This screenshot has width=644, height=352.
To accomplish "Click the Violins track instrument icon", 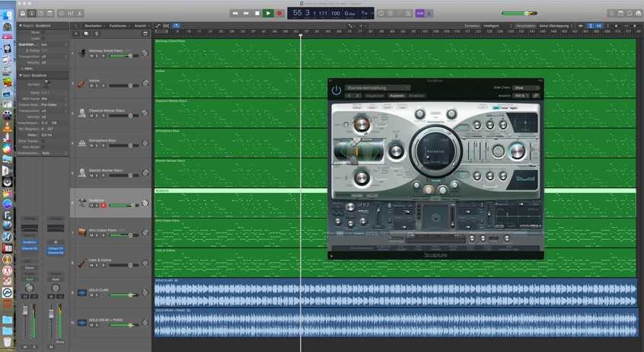I will (82, 83).
